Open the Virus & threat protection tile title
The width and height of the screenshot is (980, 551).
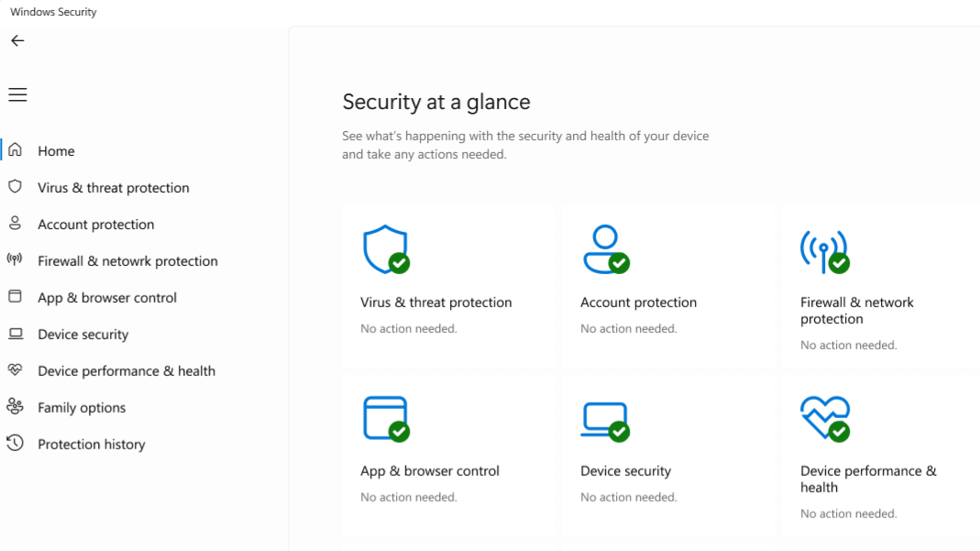435,303
